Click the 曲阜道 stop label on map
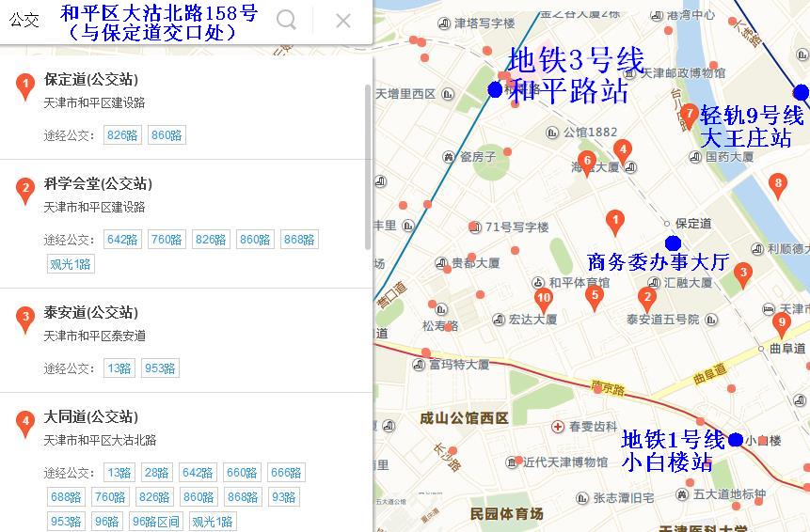 coord(788,349)
